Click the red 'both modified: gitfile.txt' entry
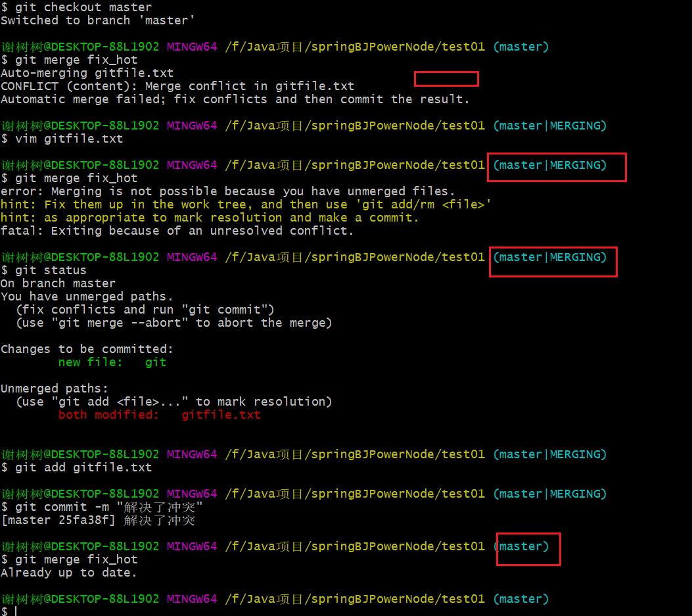This screenshot has width=692, height=616. tap(159, 415)
